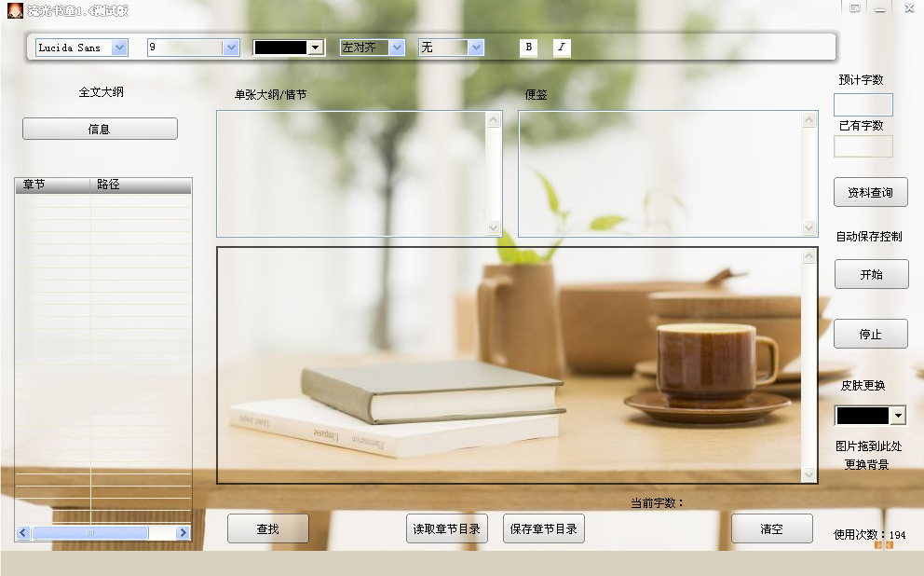Click the 保存章节目录 button

click(x=544, y=528)
